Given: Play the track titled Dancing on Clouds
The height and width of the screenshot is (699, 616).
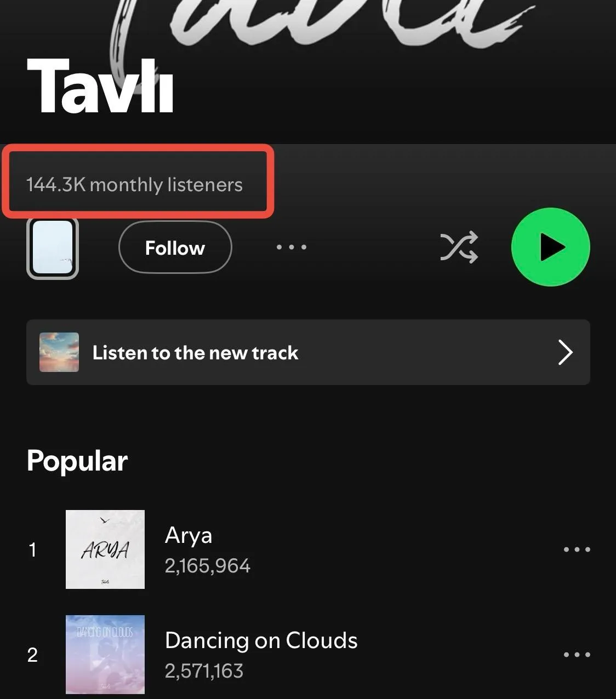Looking at the screenshot, I should pos(261,640).
